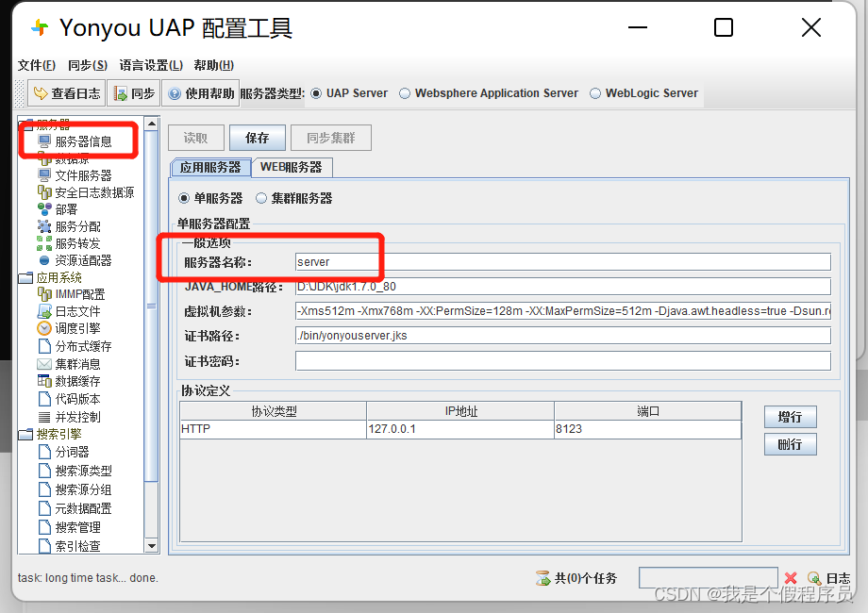The width and height of the screenshot is (868, 613).
Task: Click the 证书密码 input field
Action: click(x=563, y=361)
